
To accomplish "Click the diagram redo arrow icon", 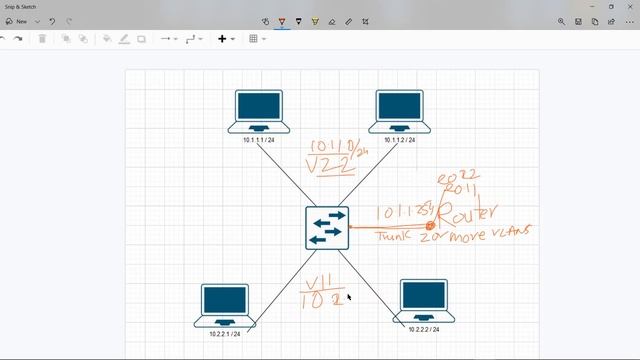I will [x=18, y=39].
